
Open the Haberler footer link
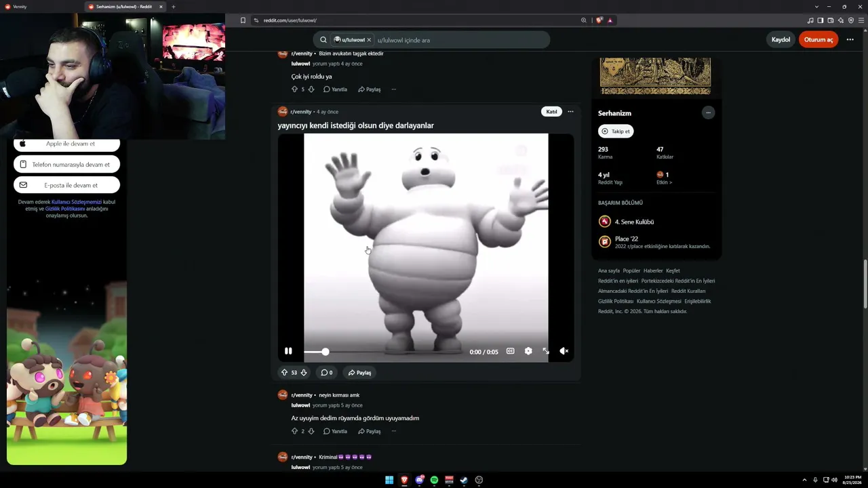(x=653, y=271)
